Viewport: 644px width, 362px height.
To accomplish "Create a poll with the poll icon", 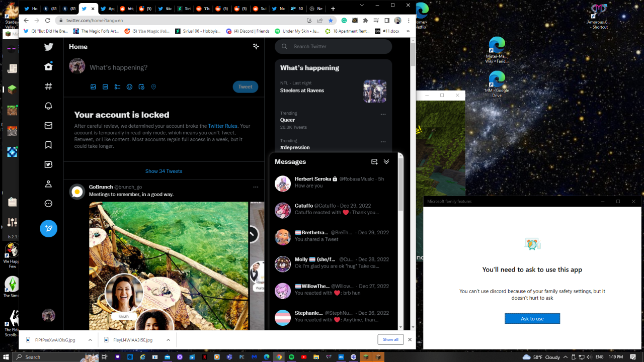I will [x=117, y=87].
